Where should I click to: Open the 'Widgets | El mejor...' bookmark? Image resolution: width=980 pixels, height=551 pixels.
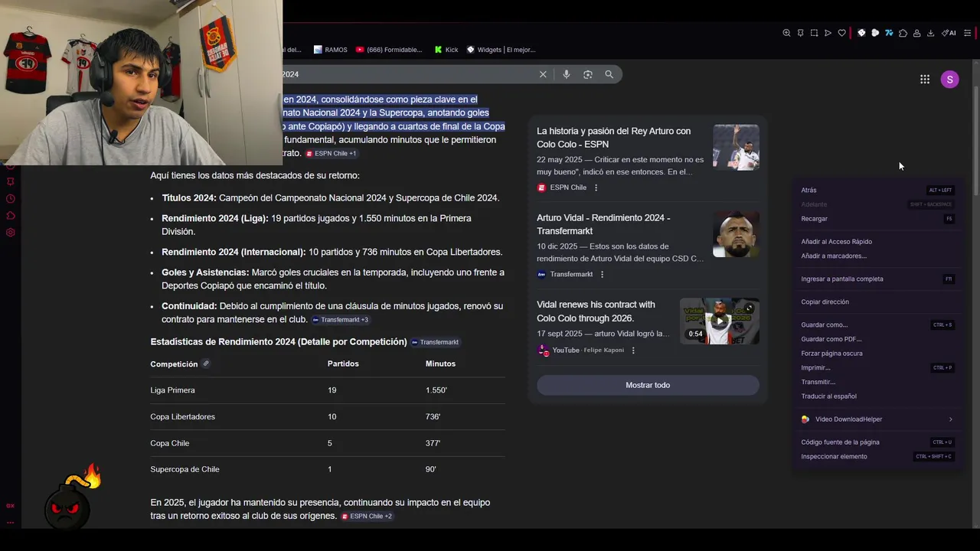pyautogui.click(x=501, y=50)
